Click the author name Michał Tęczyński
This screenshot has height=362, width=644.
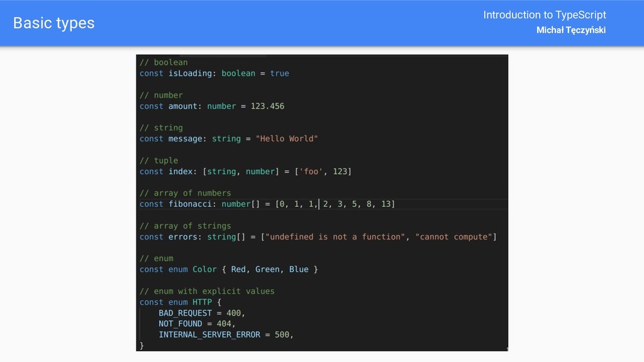pos(571,30)
